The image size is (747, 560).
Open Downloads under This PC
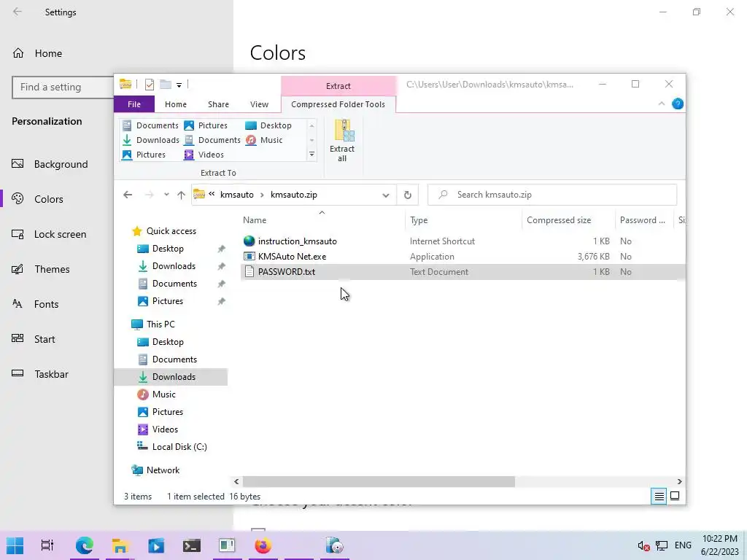coord(174,377)
